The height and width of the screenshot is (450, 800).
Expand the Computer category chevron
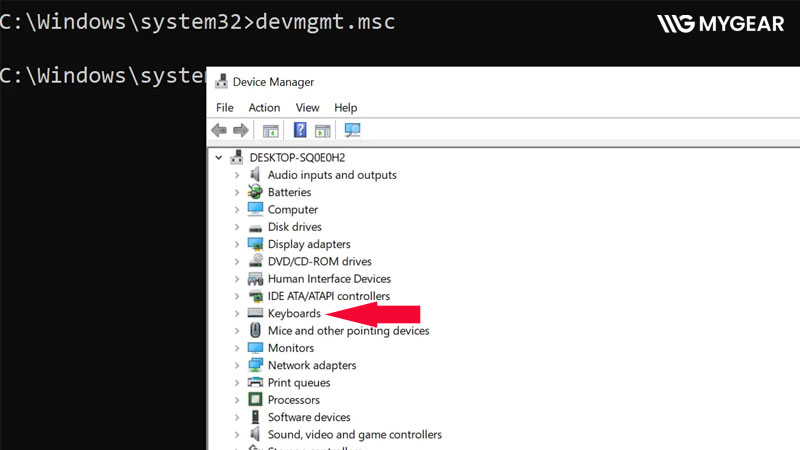pos(237,210)
